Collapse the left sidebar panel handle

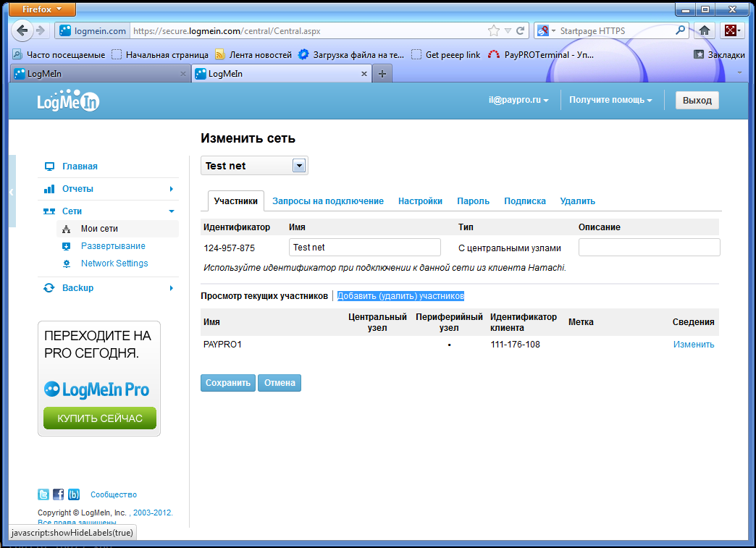[x=12, y=191]
